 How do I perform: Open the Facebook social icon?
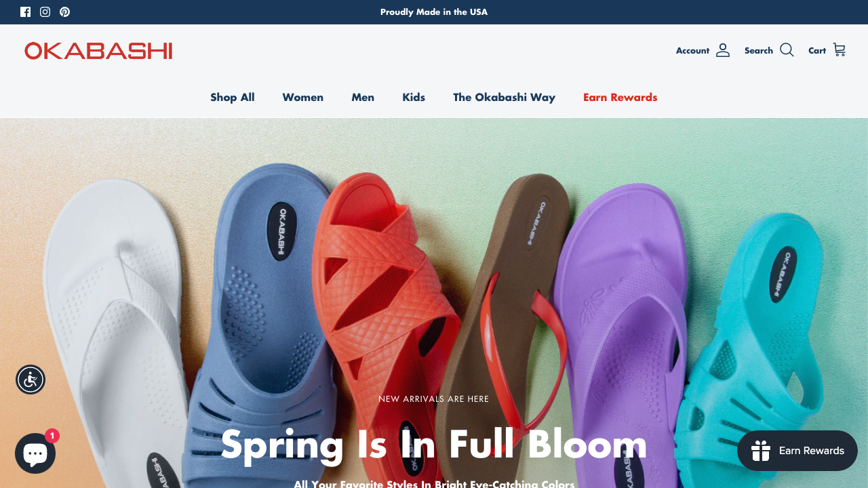(26, 12)
